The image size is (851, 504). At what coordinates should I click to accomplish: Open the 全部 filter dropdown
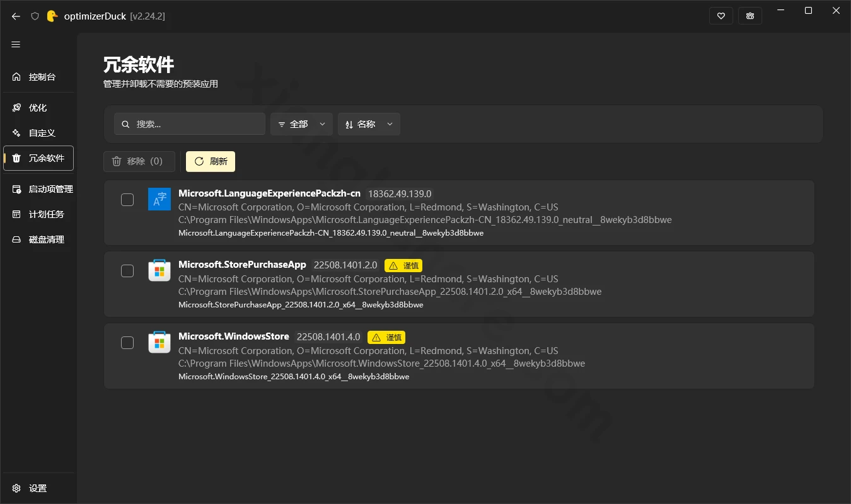coord(301,124)
